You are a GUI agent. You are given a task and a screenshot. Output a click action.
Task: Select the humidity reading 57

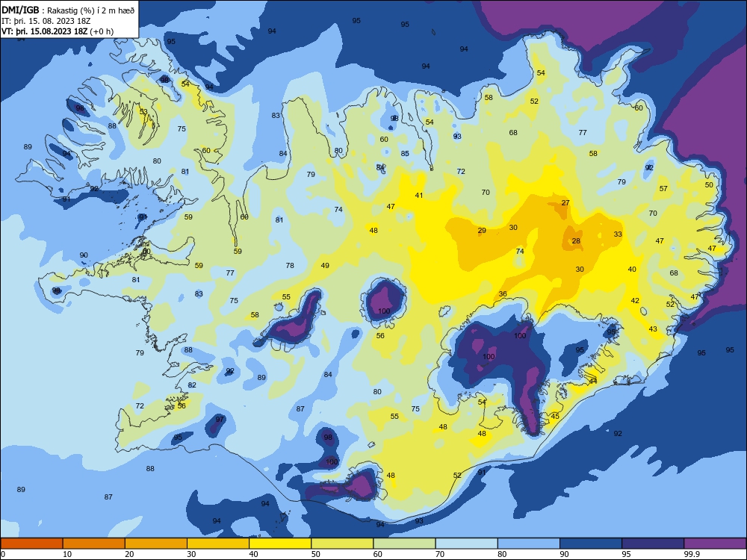(663, 189)
